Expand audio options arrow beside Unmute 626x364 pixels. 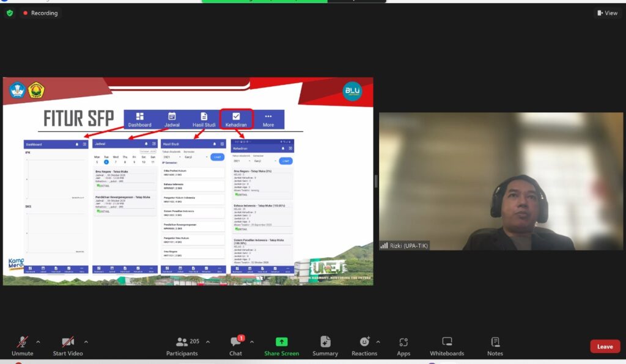(x=38, y=342)
